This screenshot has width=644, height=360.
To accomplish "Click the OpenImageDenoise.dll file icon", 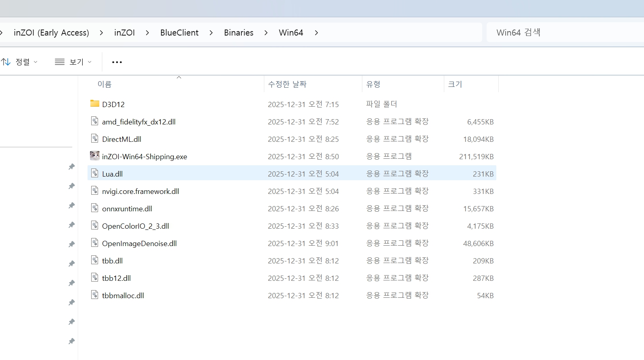I will pos(95,243).
